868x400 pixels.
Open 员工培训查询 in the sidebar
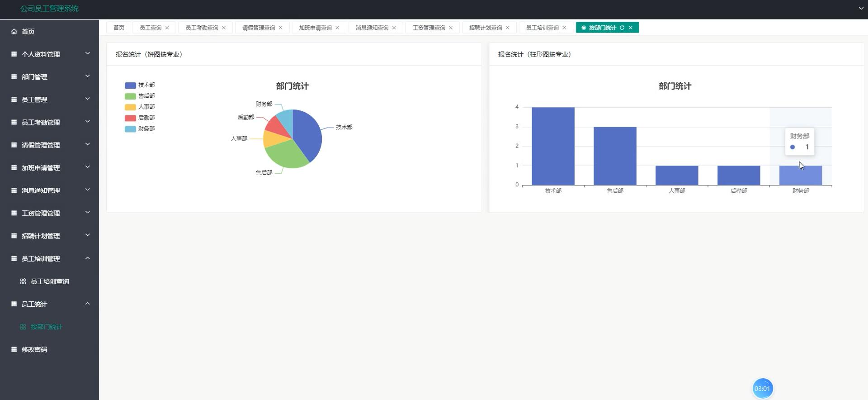tap(49, 281)
